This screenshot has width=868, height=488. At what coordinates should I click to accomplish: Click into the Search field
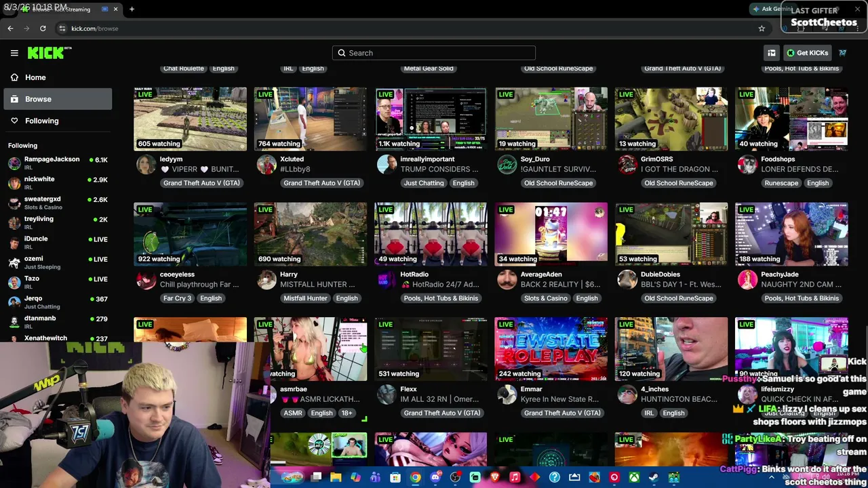point(434,53)
